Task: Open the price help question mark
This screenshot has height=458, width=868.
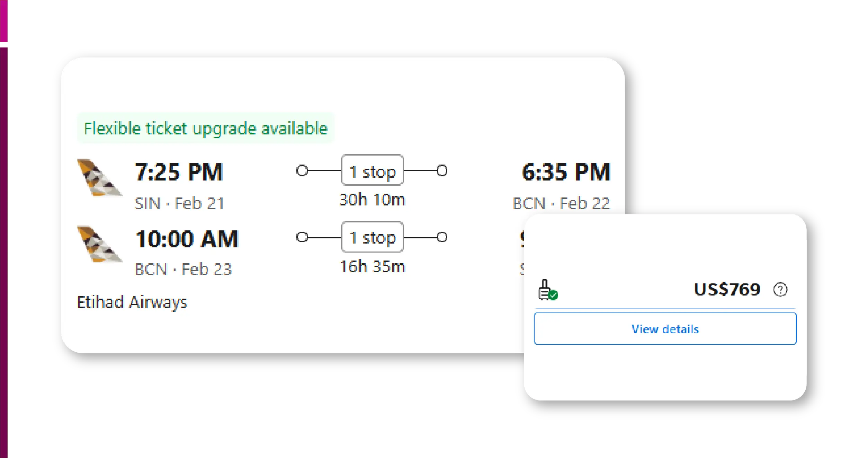Action: coord(780,290)
